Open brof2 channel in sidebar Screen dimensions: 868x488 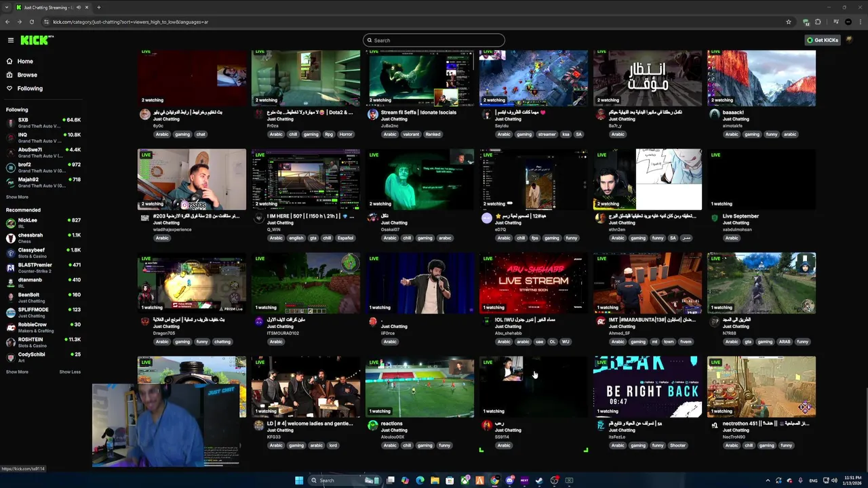43,167
